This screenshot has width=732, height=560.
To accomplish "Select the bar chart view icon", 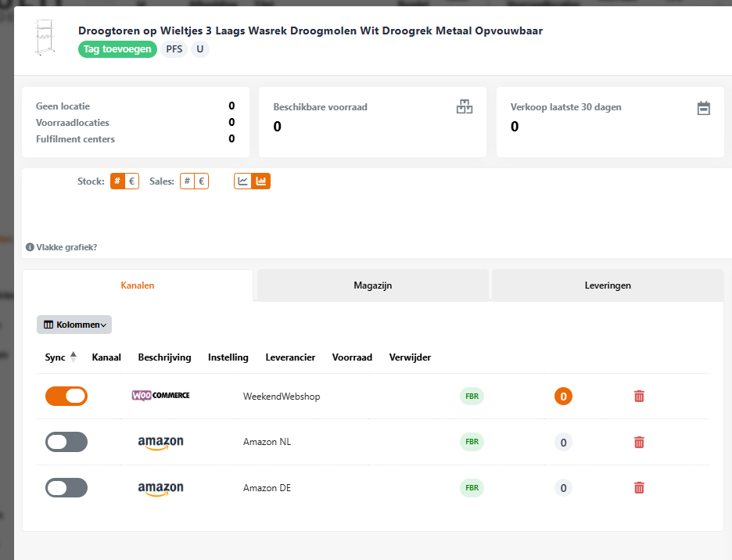I will [261, 181].
